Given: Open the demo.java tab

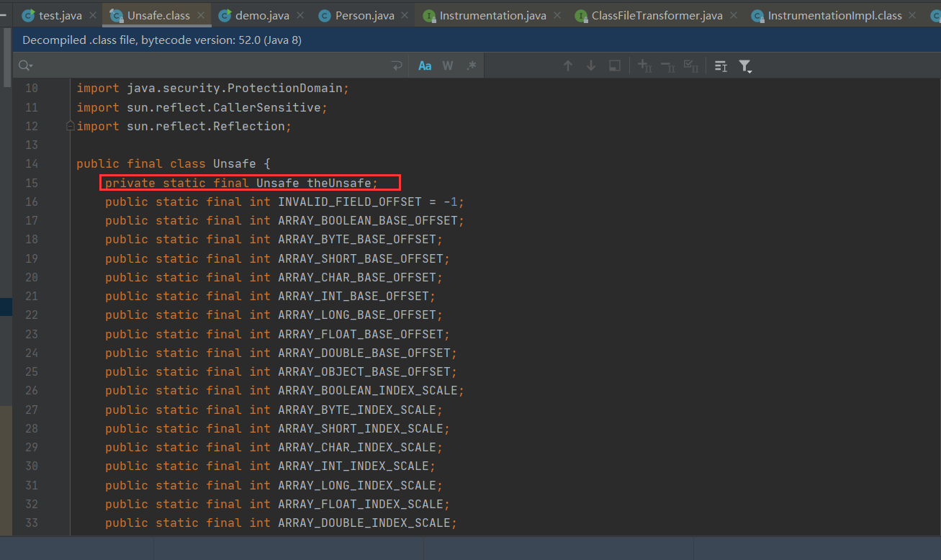Looking at the screenshot, I should coord(262,15).
